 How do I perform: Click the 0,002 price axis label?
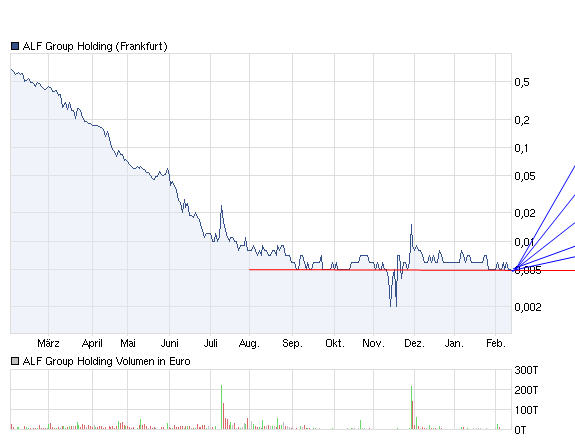tap(528, 307)
